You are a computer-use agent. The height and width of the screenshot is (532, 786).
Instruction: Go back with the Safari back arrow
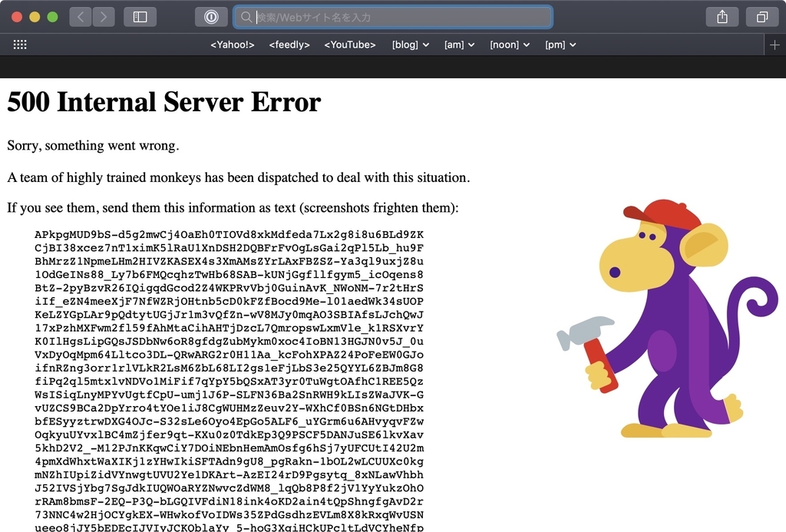(80, 17)
